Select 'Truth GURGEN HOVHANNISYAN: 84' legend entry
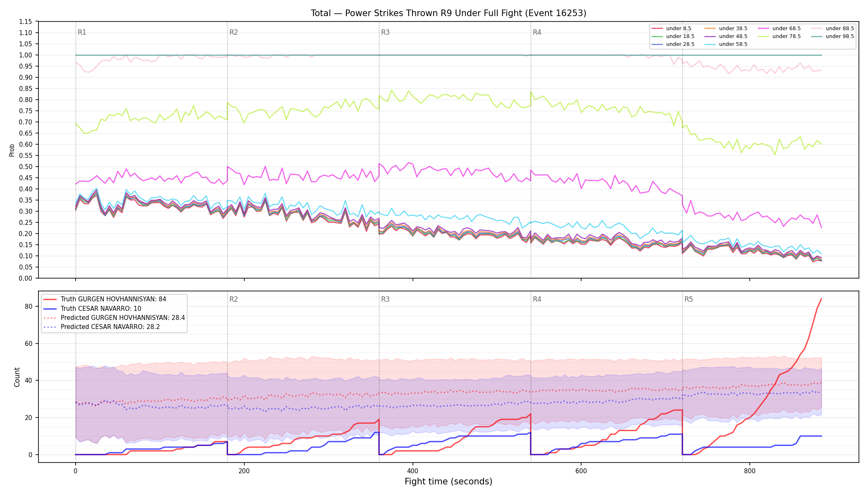This screenshot has height=496, width=868. (113, 299)
